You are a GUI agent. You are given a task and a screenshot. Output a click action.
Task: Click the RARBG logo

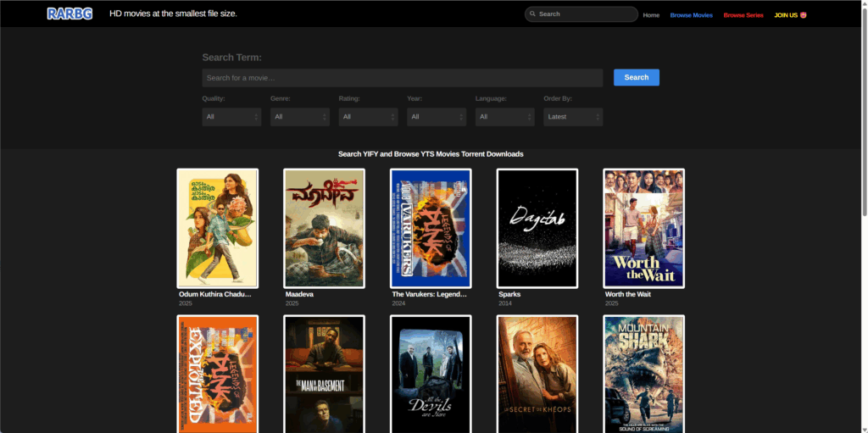pyautogui.click(x=70, y=14)
